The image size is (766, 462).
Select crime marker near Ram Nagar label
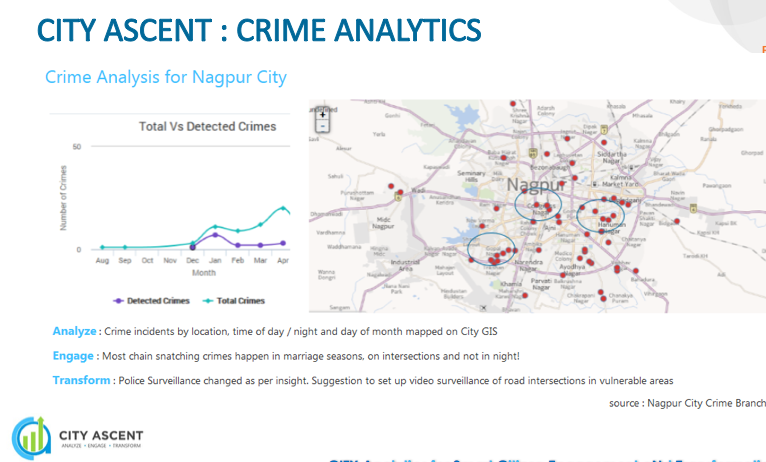496,209
